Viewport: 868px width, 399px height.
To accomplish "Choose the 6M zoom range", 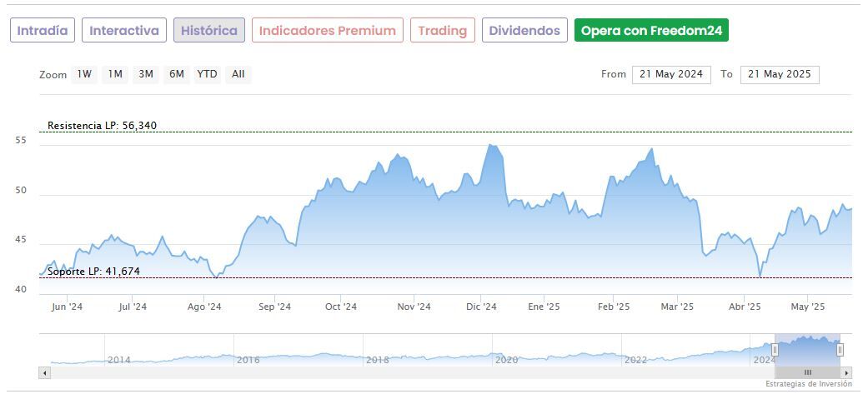I will (176, 74).
